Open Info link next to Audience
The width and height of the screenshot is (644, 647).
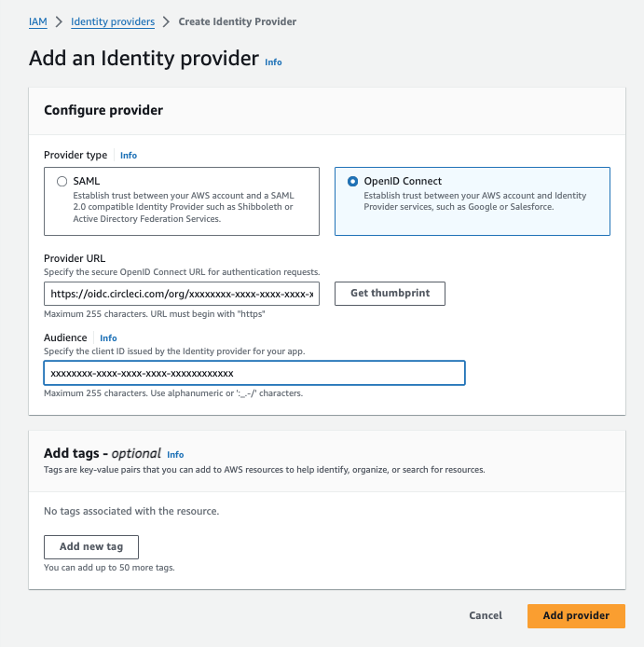pos(109,338)
